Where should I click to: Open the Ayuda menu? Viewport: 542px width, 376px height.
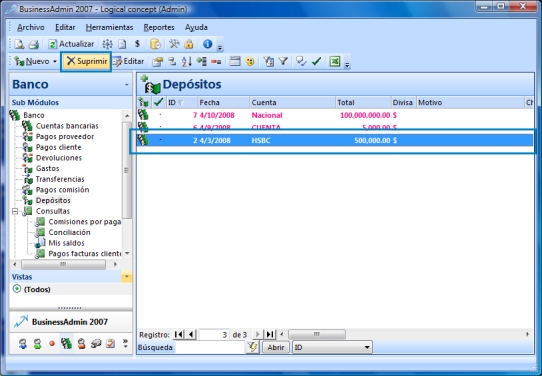(196, 27)
